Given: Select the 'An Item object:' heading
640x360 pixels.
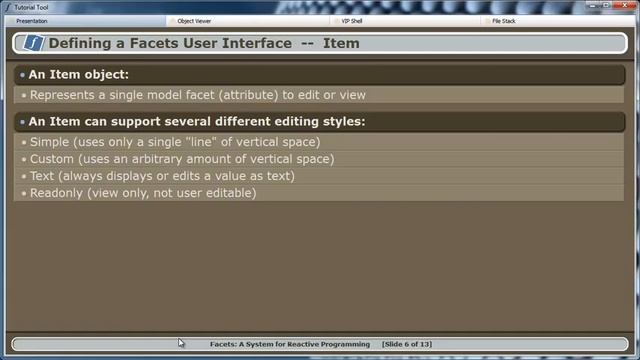Looking at the screenshot, I should coord(320,75).
